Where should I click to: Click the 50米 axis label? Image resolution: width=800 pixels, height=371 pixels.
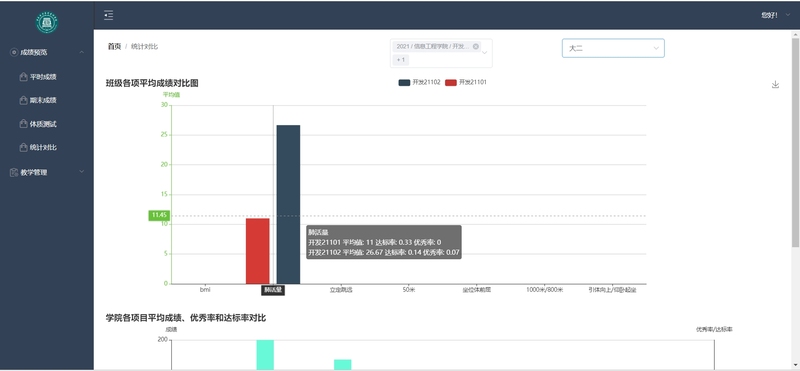[409, 290]
